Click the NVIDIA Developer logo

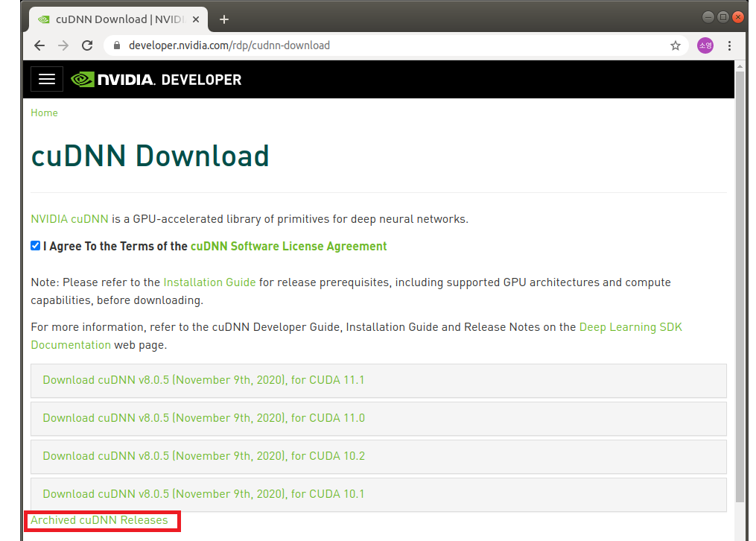(x=156, y=80)
